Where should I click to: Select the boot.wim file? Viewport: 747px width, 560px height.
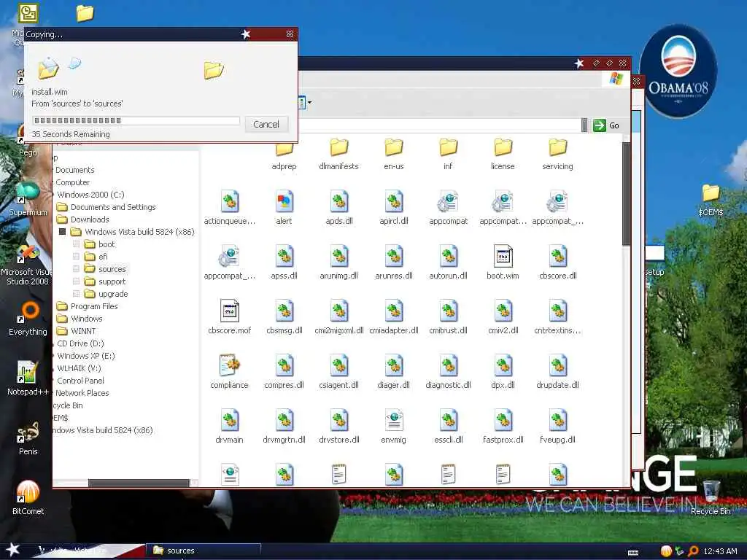(503, 262)
